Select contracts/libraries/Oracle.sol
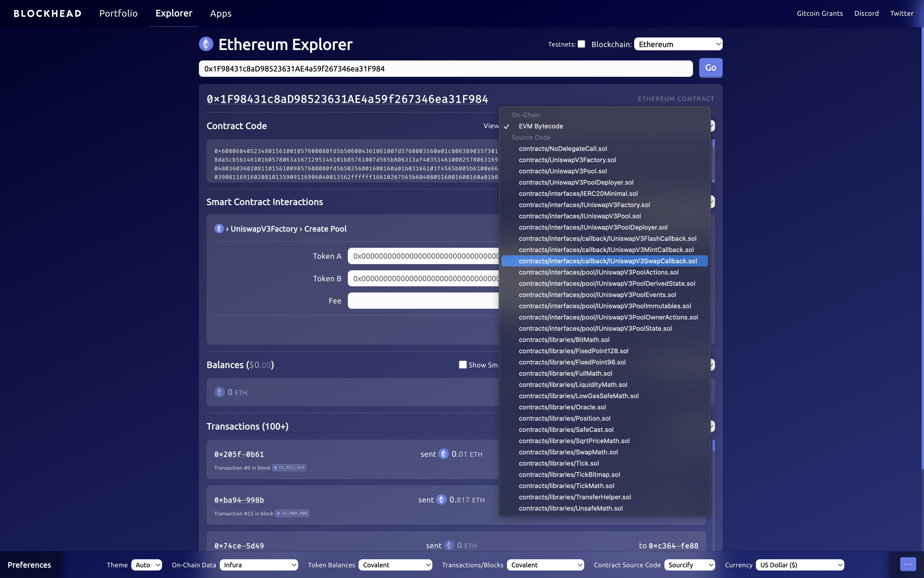This screenshot has width=924, height=578. pos(605,407)
